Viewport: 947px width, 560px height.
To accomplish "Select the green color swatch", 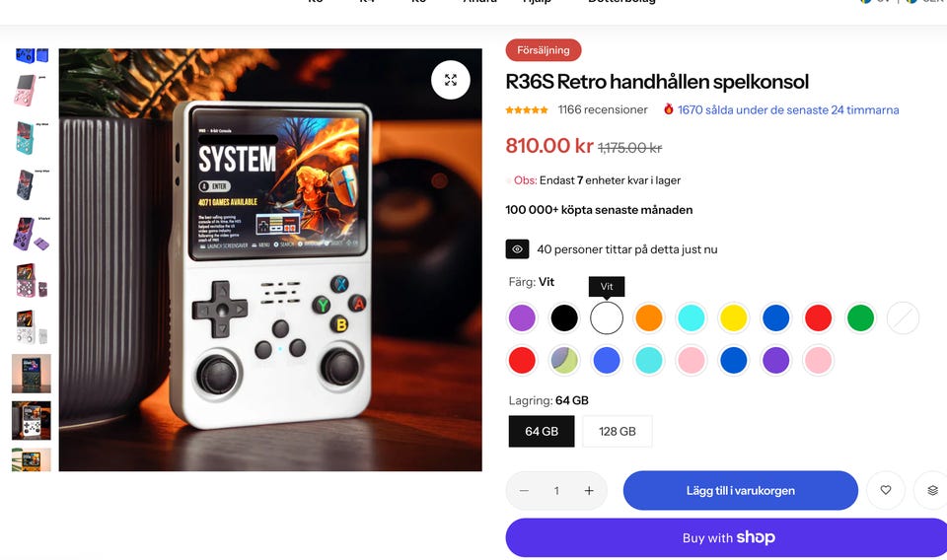I will 860,318.
